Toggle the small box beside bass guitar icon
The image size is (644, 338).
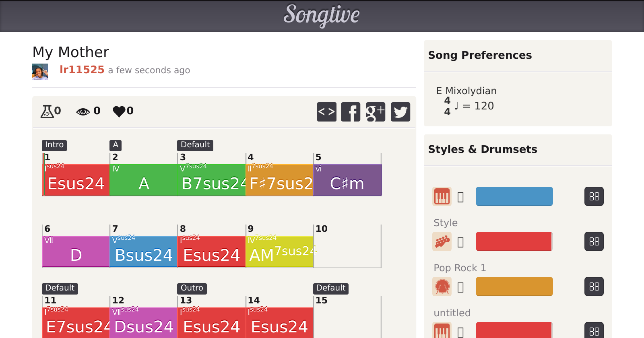(461, 242)
